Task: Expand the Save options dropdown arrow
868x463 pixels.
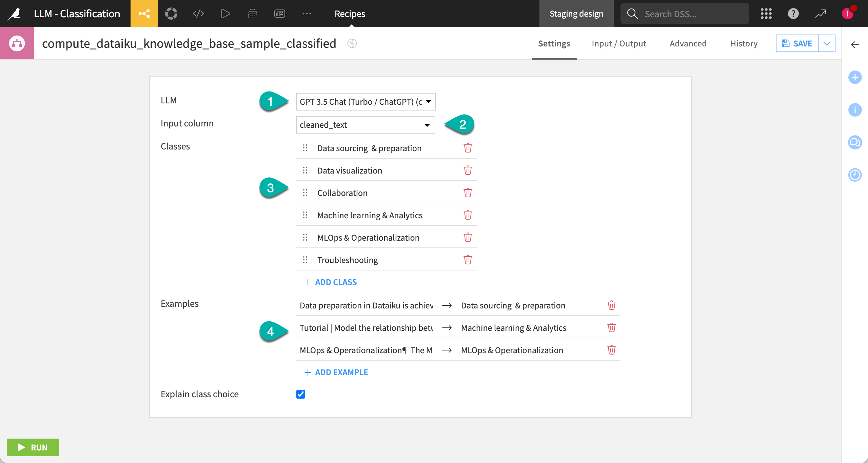Action: (x=827, y=43)
